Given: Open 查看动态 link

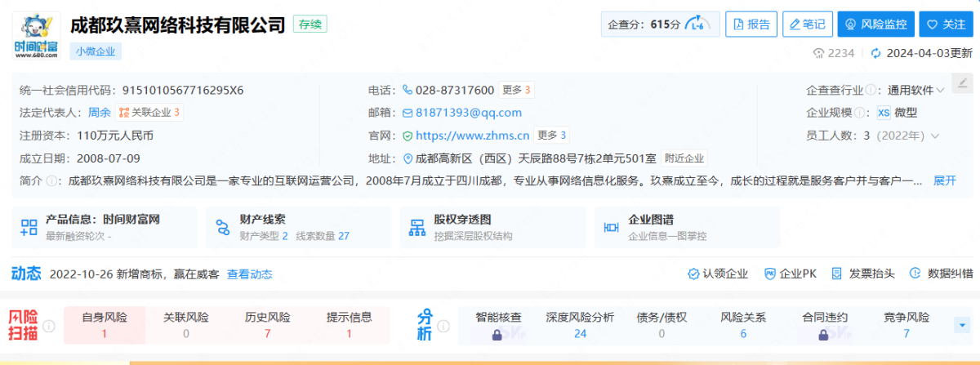Looking at the screenshot, I should coord(249,274).
